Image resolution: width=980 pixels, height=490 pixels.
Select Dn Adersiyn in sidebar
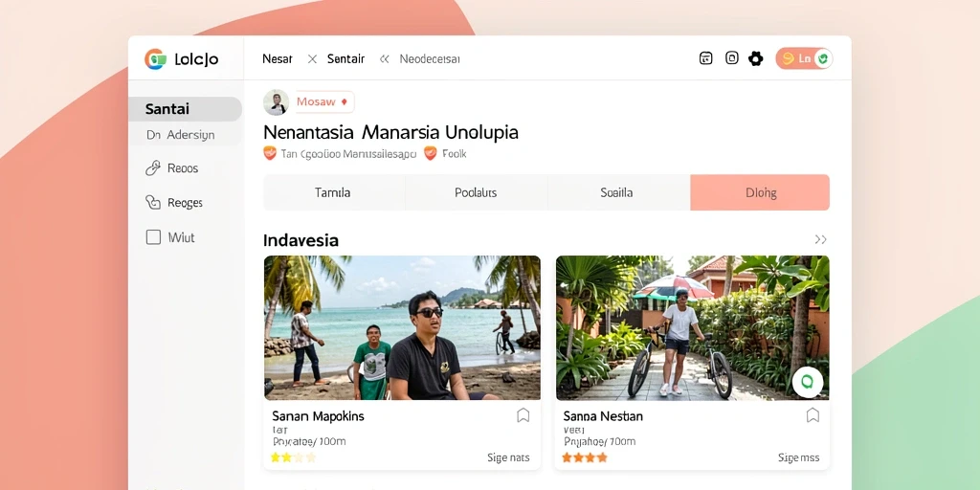[x=185, y=134]
